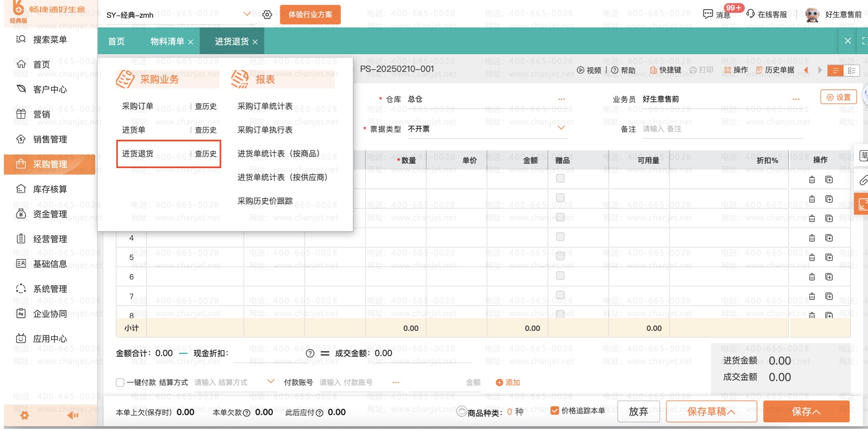
Task: Open the 消息 messages icon
Action: 708,14
